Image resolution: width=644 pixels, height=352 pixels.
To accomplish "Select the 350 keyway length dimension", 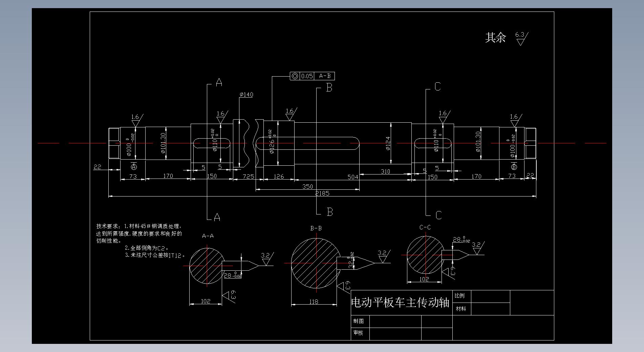I will [x=307, y=187].
